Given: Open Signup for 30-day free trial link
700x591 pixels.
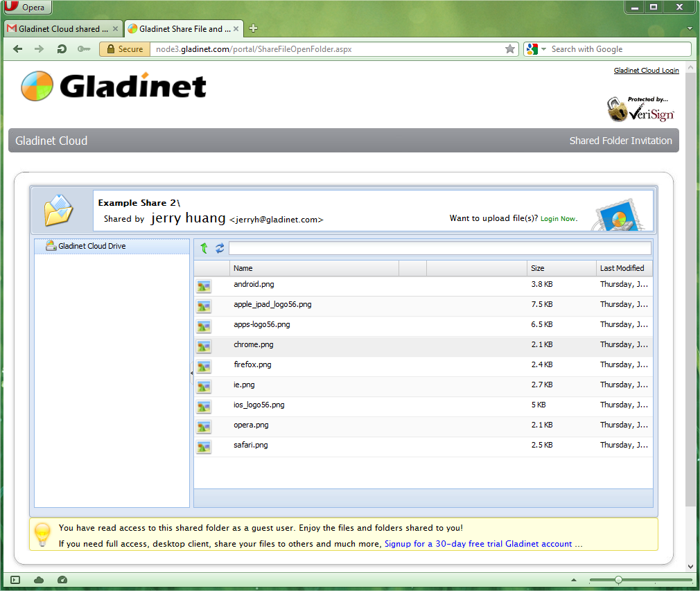Looking at the screenshot, I should click(478, 544).
